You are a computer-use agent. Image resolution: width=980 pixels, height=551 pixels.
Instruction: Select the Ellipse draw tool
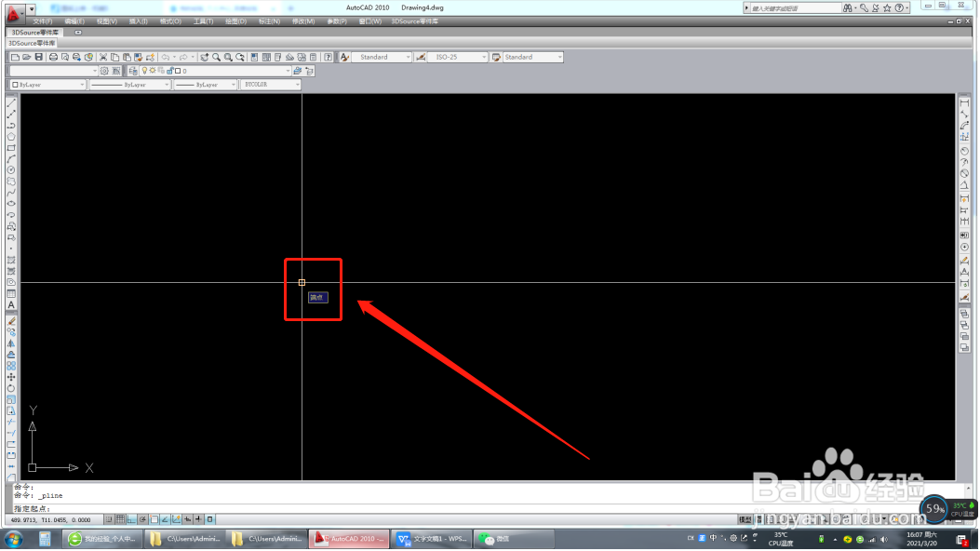tap(11, 204)
